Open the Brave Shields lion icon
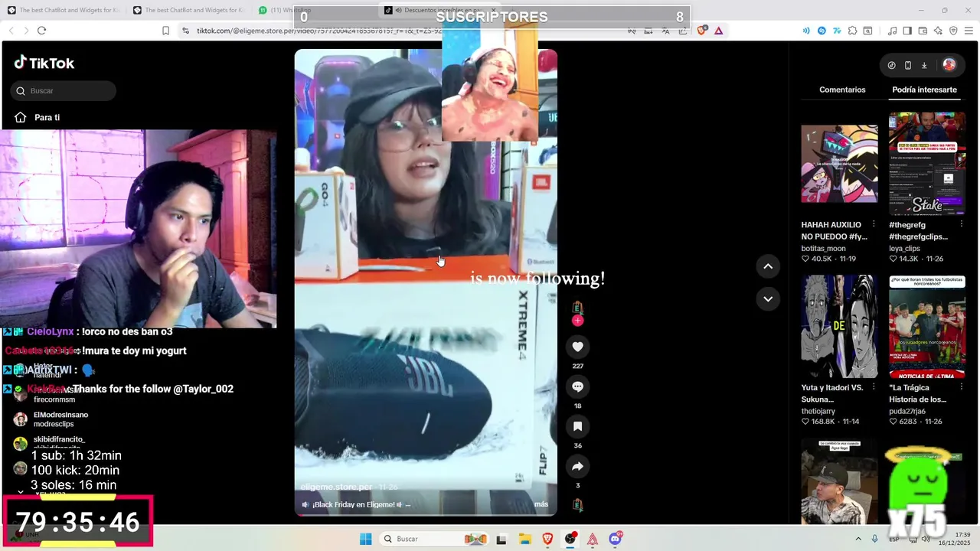This screenshot has height=551, width=980. tap(702, 31)
